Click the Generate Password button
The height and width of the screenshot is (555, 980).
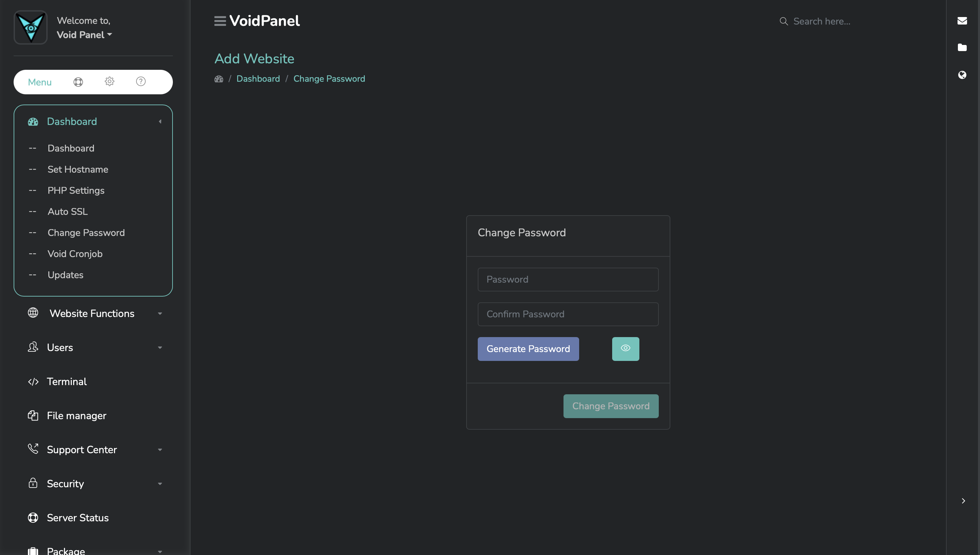coord(528,349)
